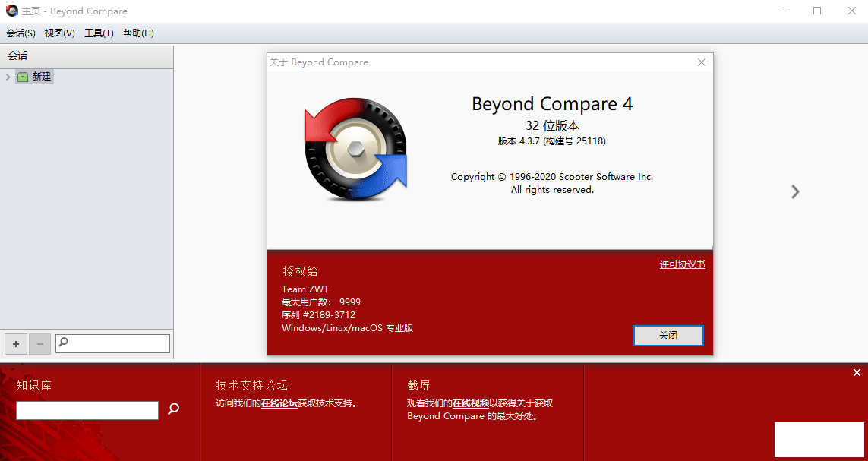This screenshot has height=461, width=868.
Task: Click the 授权给 label
Action: 301,271
